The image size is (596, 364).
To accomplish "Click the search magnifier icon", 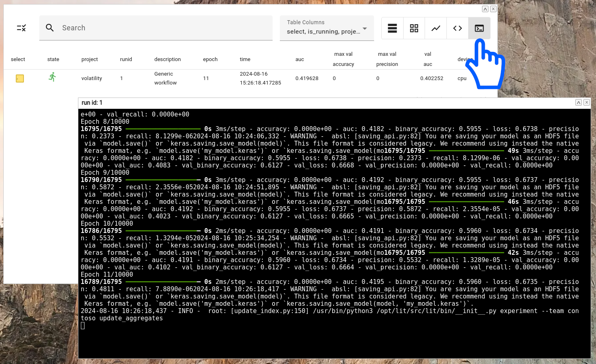I will point(50,28).
